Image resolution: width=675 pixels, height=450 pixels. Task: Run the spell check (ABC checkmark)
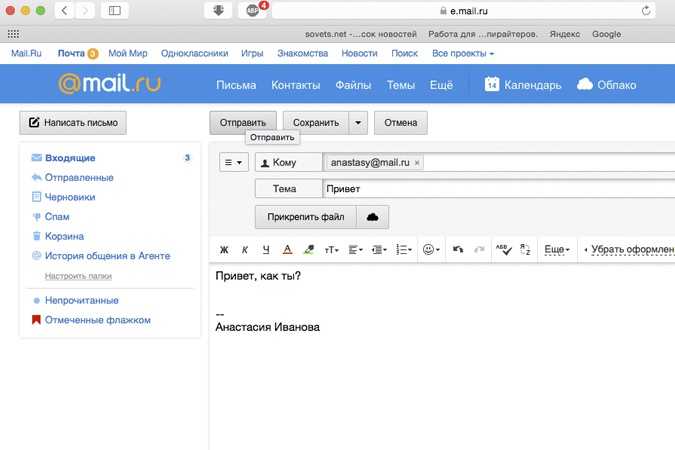(x=503, y=249)
